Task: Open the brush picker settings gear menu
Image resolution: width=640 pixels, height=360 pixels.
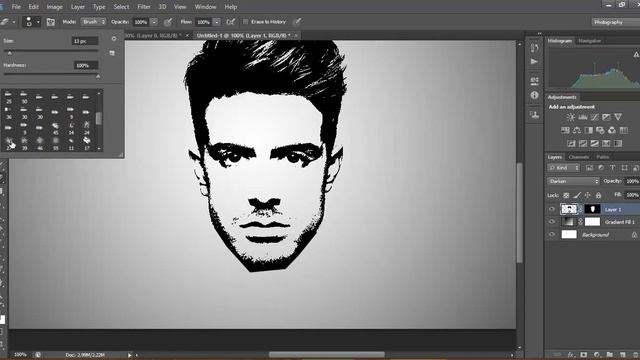Action: coord(114,39)
